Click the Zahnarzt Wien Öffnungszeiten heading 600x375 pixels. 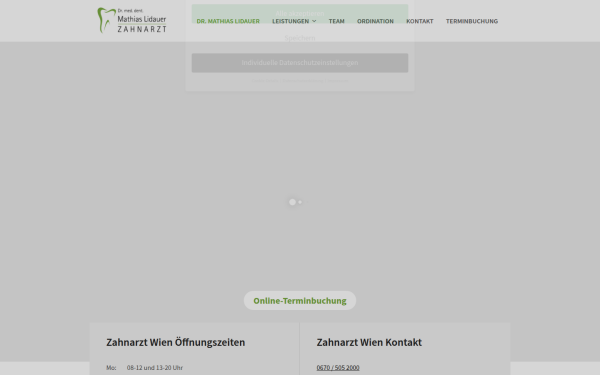(176, 342)
